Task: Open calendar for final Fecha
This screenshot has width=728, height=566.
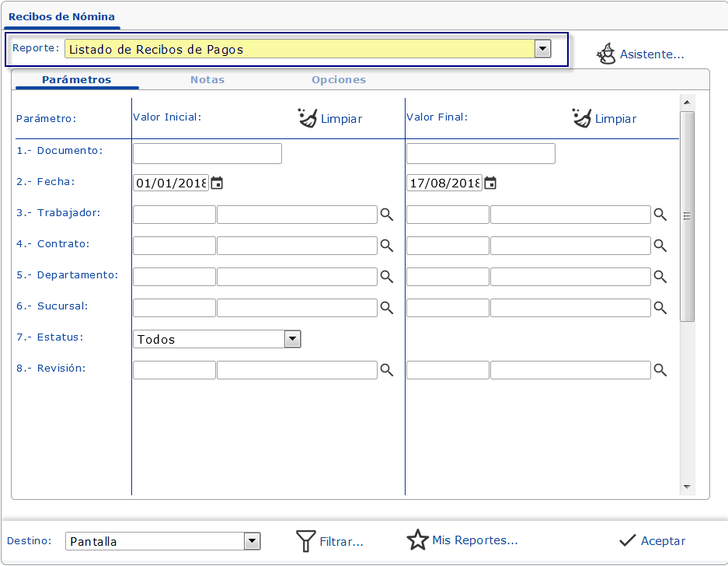Action: click(490, 183)
